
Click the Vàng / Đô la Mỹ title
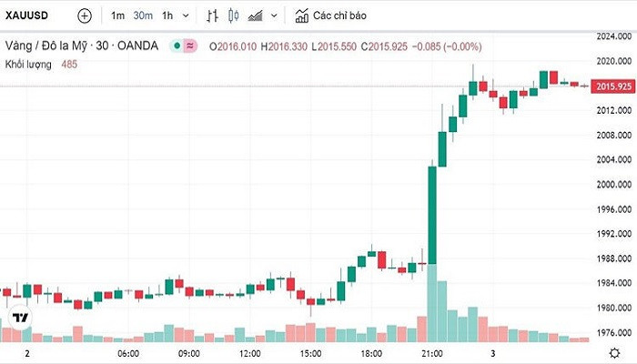[56, 45]
